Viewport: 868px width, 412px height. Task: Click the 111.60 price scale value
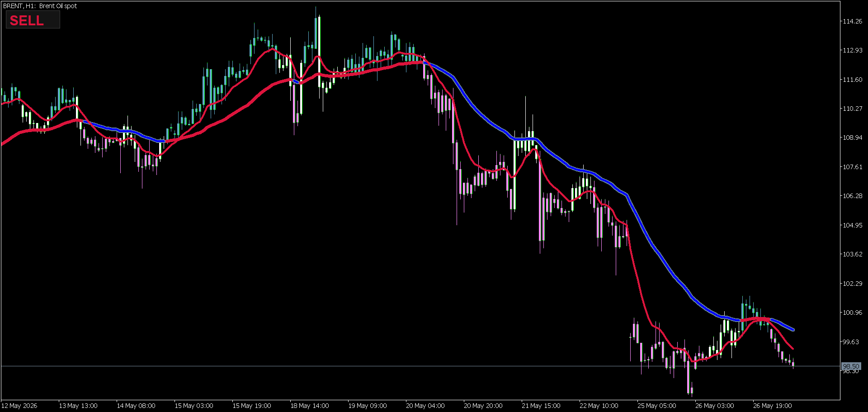click(852, 80)
